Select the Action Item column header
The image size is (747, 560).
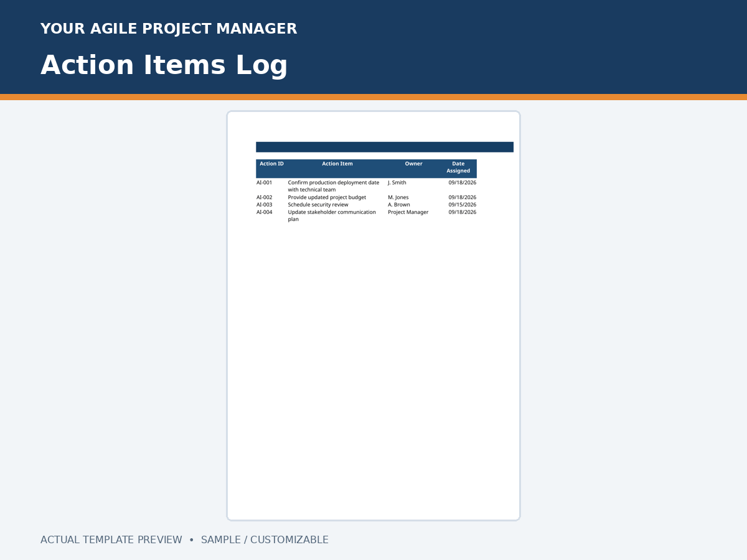pyautogui.click(x=337, y=164)
